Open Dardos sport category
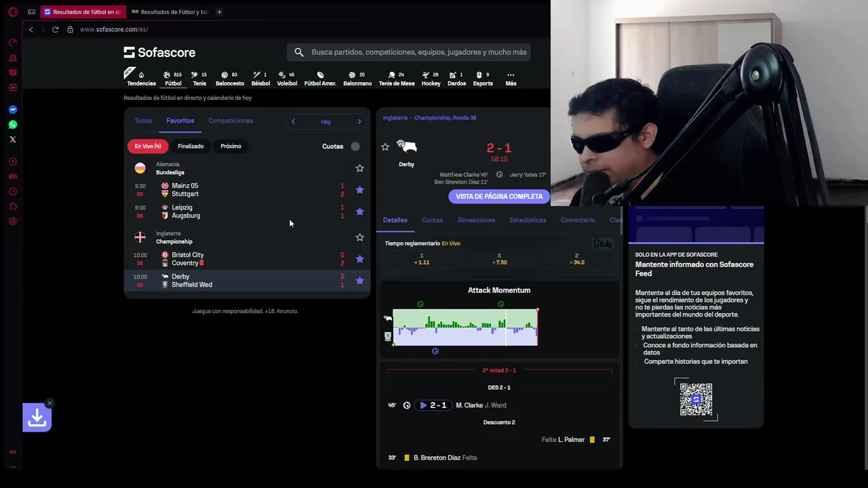 [x=456, y=79]
